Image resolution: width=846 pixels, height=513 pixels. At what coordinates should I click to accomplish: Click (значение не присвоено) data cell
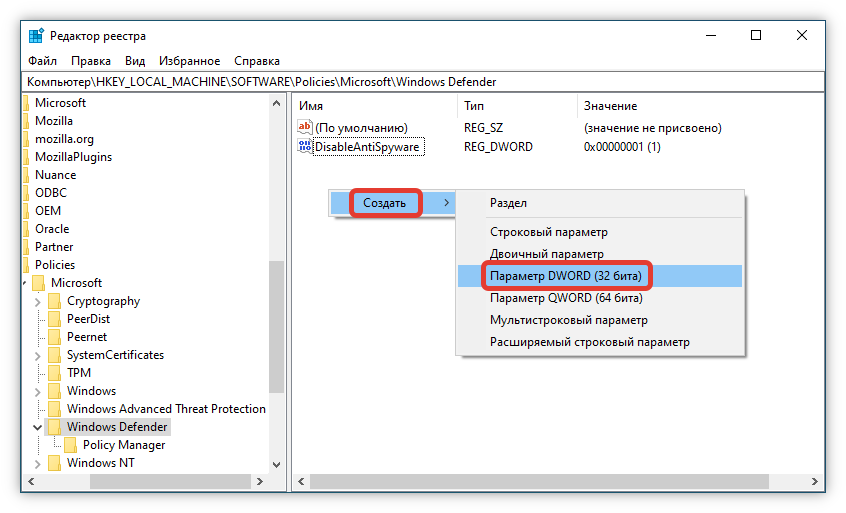point(652,128)
